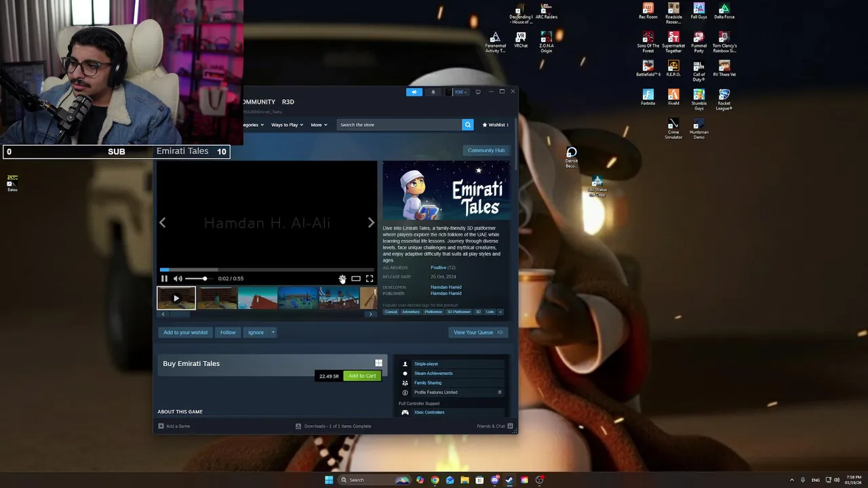Mute the trailer with the speaker icon
Screen dimensions: 868x488
tap(178, 279)
